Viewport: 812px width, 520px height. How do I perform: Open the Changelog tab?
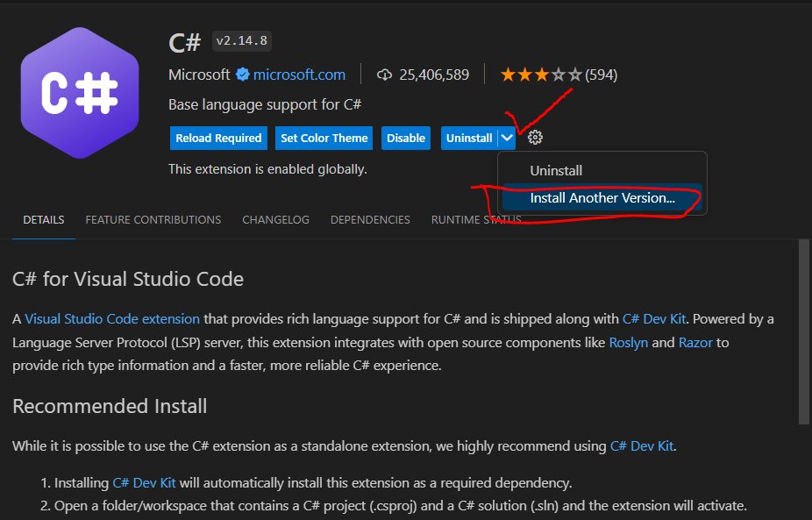(275, 220)
